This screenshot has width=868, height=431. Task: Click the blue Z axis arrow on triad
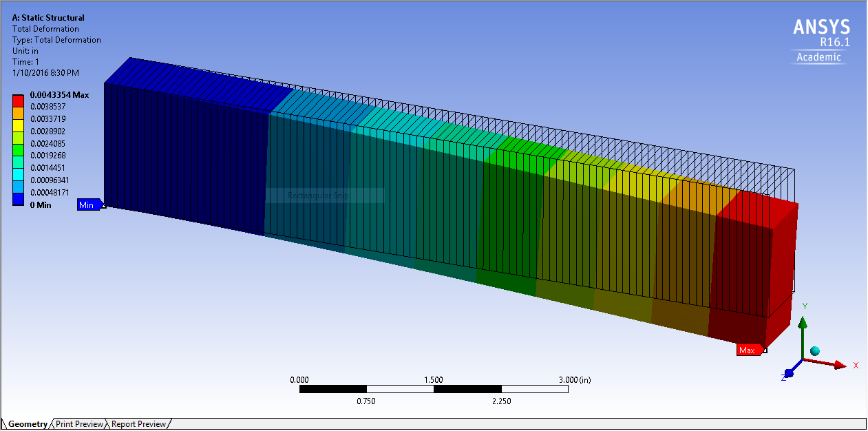tap(790, 372)
